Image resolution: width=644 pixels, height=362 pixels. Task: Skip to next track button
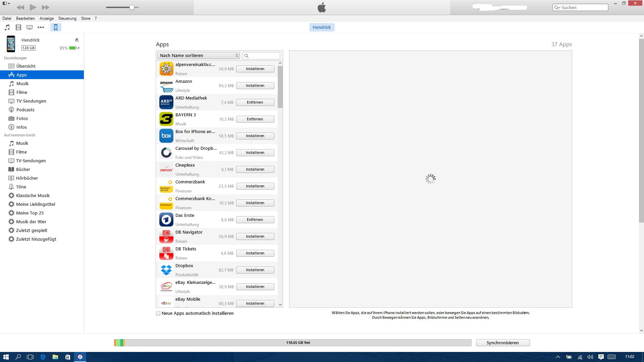coord(46,7)
